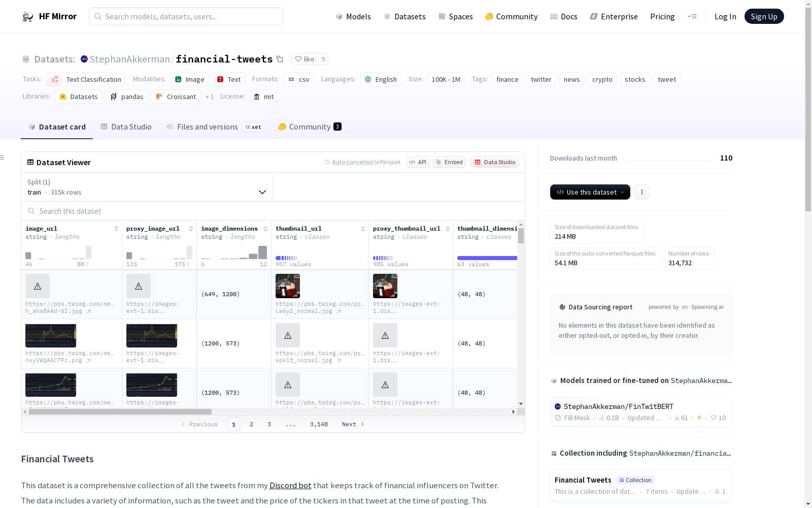This screenshot has width=812, height=508.
Task: Go to page 3,148 of dataset rows
Action: click(319, 424)
